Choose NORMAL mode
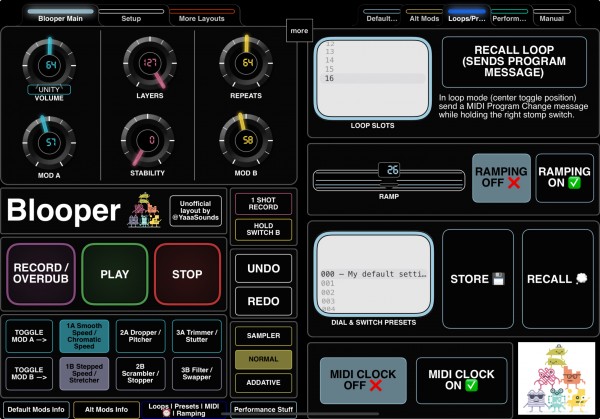This screenshot has width=600, height=419. click(x=263, y=359)
